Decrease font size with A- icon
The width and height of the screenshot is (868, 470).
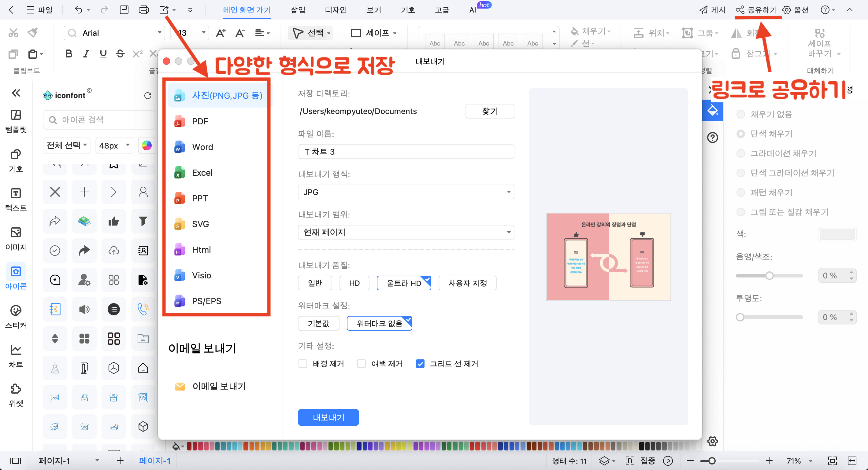coord(240,33)
